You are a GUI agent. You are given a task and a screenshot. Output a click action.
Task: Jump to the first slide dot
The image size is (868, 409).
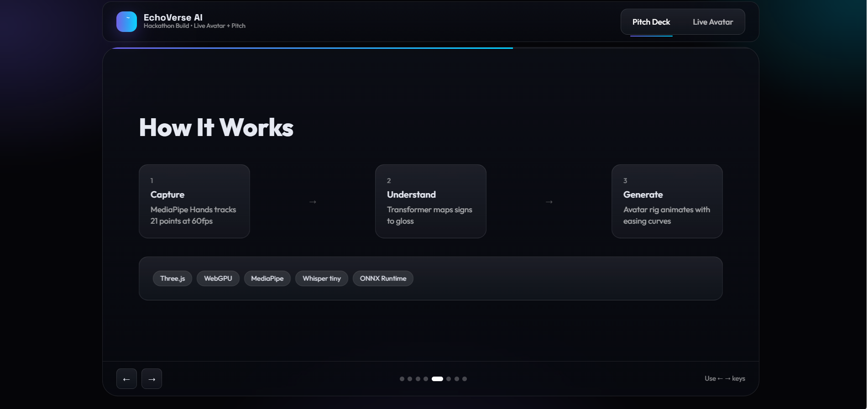pos(402,379)
